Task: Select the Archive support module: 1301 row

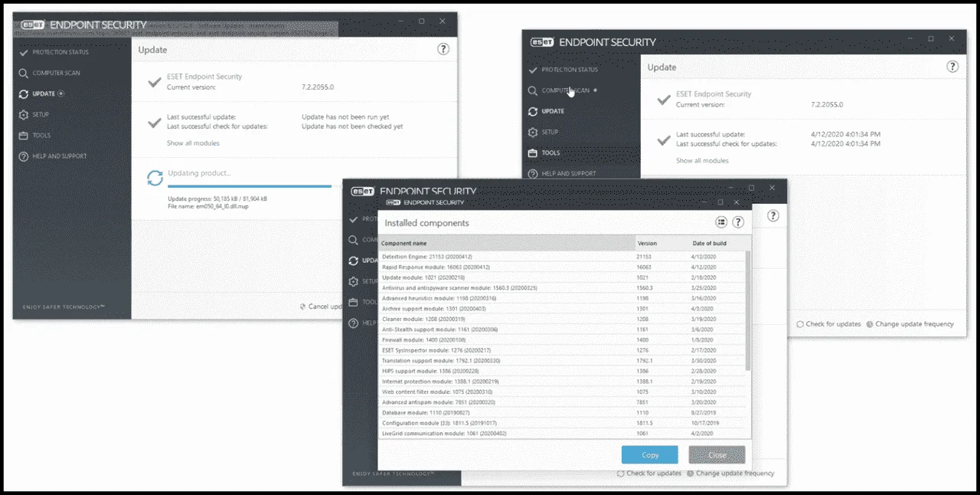Action: tap(562, 308)
